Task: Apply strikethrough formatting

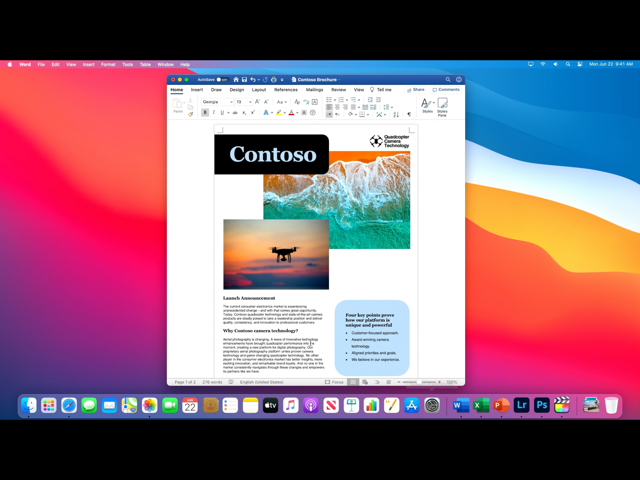Action: pos(235,113)
